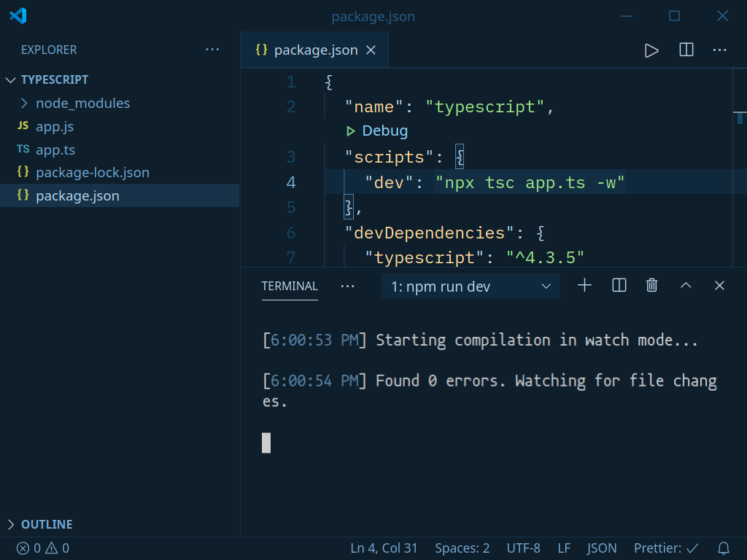The image size is (747, 560).
Task: Open editor more actions ellipsis
Action: point(719,50)
